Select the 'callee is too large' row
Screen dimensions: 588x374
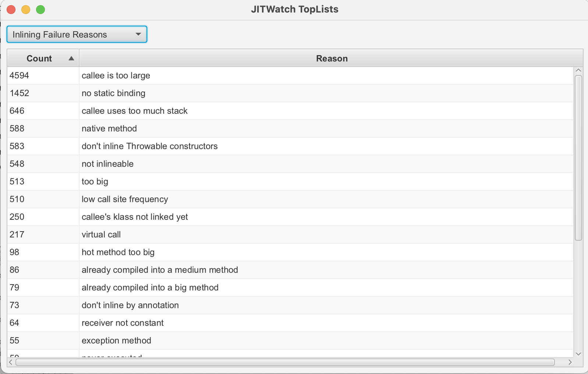290,75
